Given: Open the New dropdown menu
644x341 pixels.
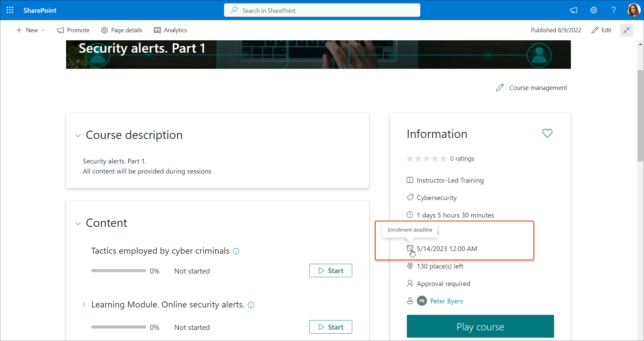Looking at the screenshot, I should click(31, 30).
